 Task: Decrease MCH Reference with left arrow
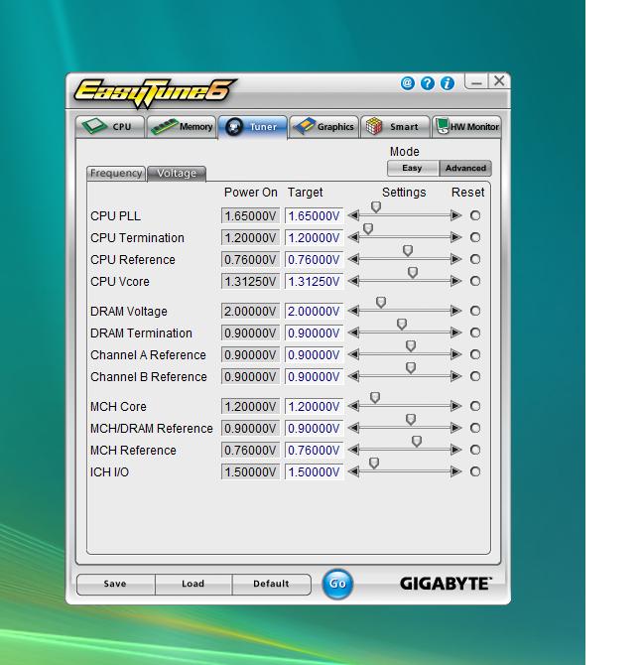[x=353, y=450]
